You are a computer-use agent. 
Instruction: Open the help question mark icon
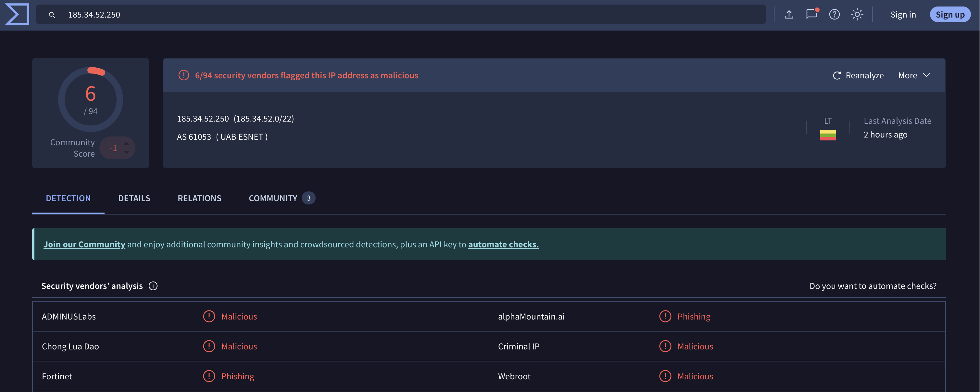point(834,15)
